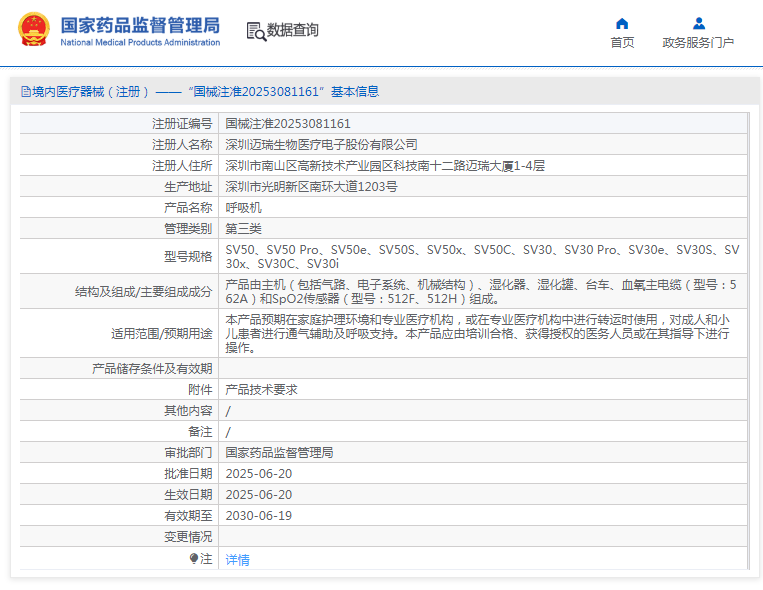Open the 数据查询 heading text

pyautogui.click(x=293, y=31)
